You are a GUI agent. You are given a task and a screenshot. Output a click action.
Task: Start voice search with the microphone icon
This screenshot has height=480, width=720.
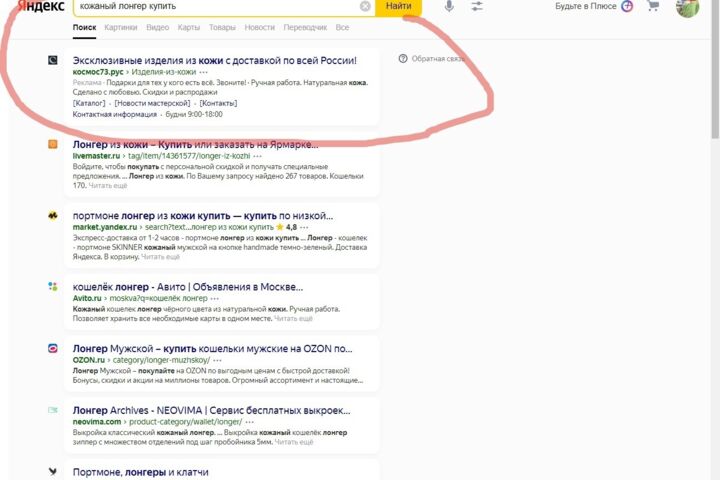449,6
